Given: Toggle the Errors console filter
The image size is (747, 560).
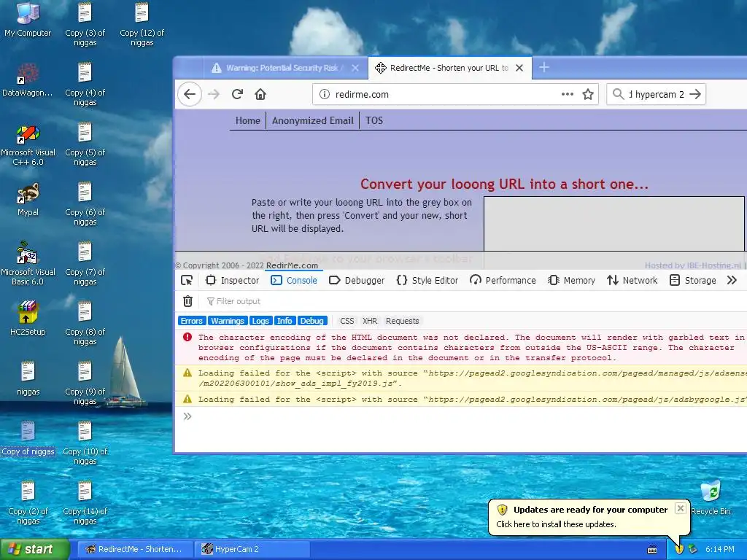Looking at the screenshot, I should (192, 321).
